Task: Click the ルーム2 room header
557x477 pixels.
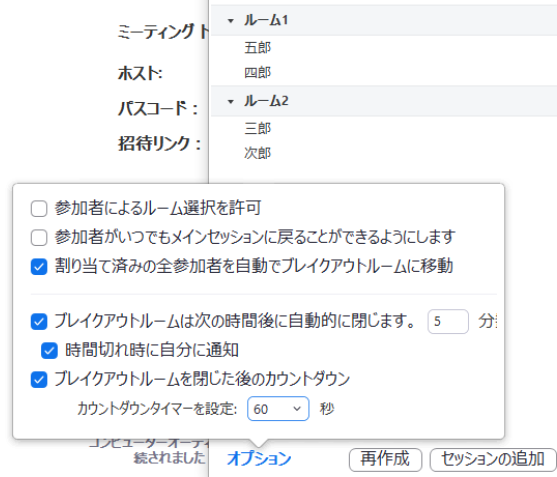Action: (384, 101)
